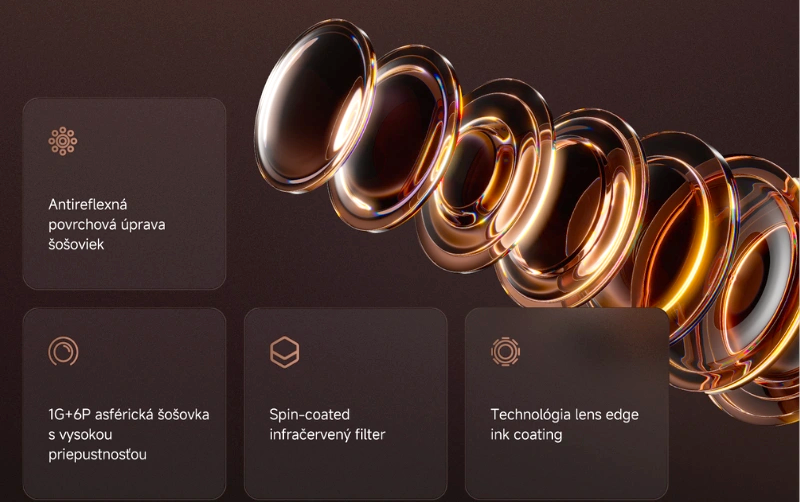Click the word 'priepustnosťou' in the lens card
This screenshot has height=502, width=800.
97,455
